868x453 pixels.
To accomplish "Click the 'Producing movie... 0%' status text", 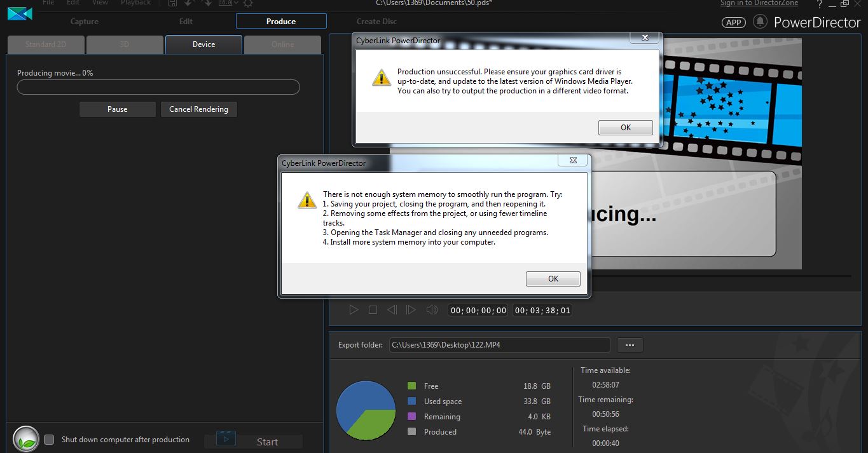I will tap(55, 73).
